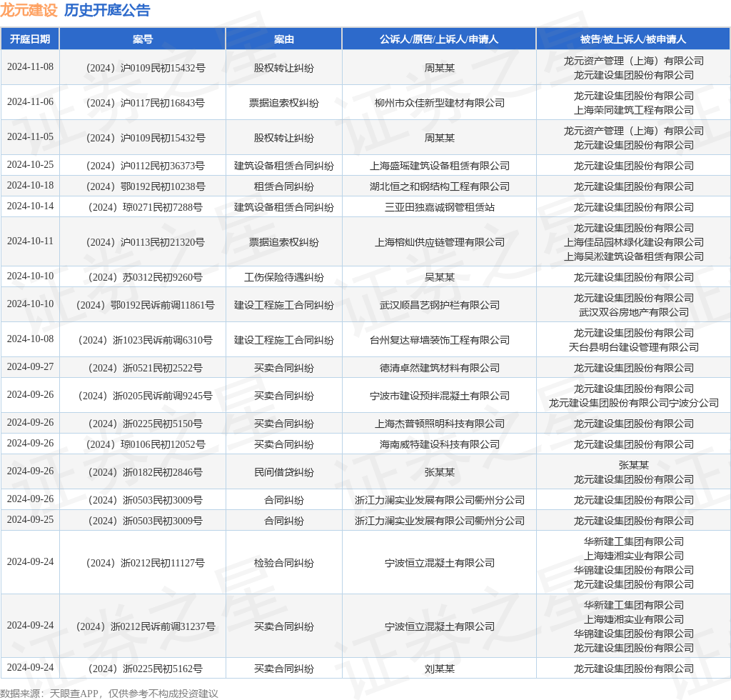The image size is (731, 700).
Task: Click plaintiff 武汉顺昌艺钢护栏有限公司
Action: pos(440,306)
